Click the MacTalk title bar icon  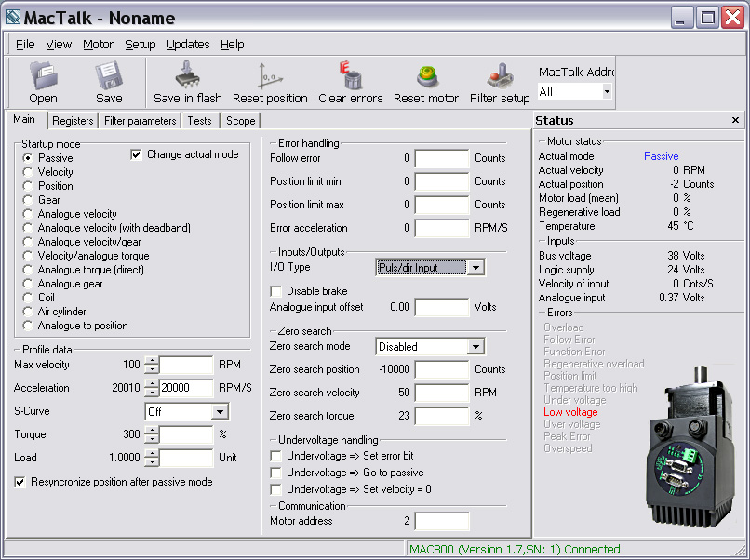pyautogui.click(x=13, y=18)
